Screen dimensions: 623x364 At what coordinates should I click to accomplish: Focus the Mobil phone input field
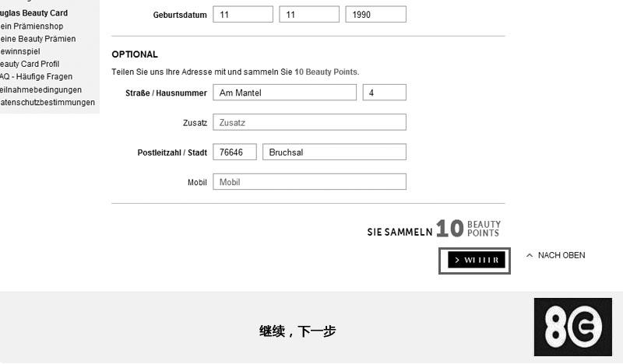309,182
